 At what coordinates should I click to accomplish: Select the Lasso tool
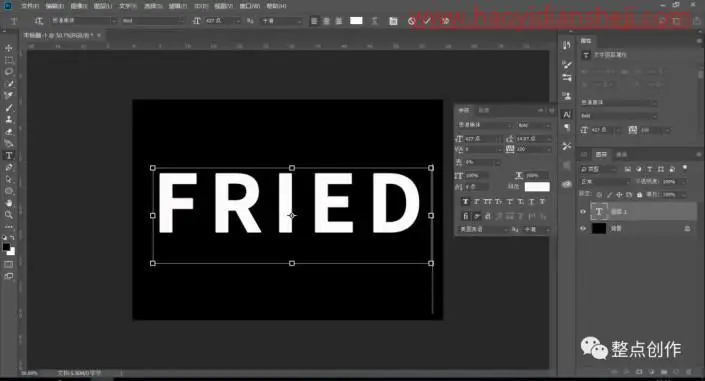click(9, 72)
